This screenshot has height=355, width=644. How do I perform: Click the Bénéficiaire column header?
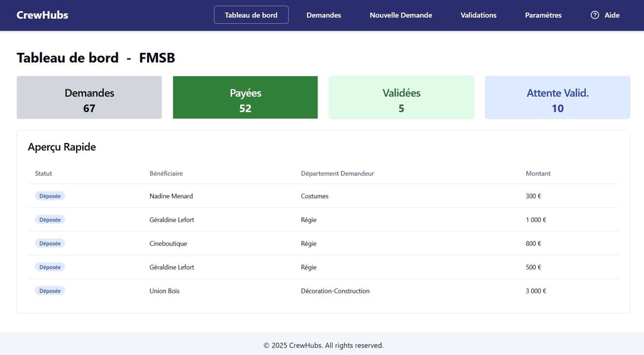(x=166, y=173)
